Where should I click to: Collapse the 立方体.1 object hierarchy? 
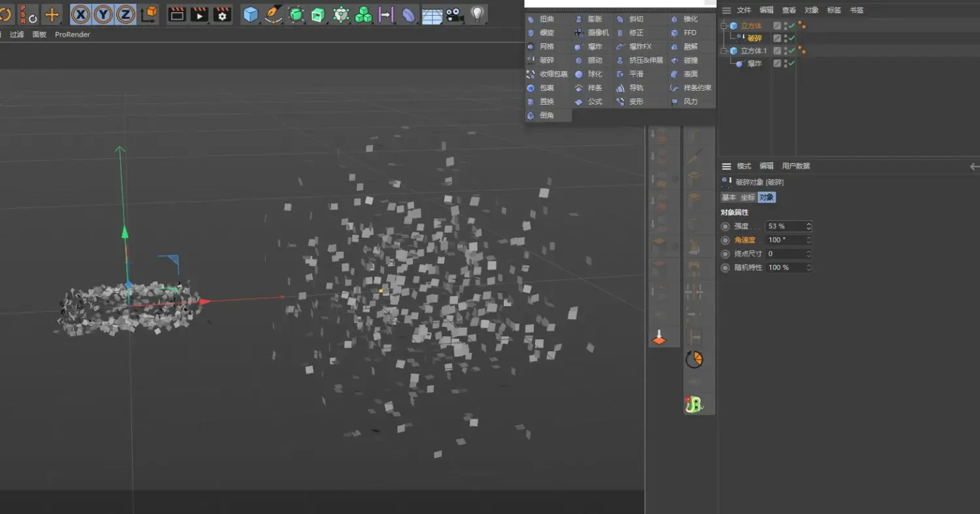click(724, 51)
